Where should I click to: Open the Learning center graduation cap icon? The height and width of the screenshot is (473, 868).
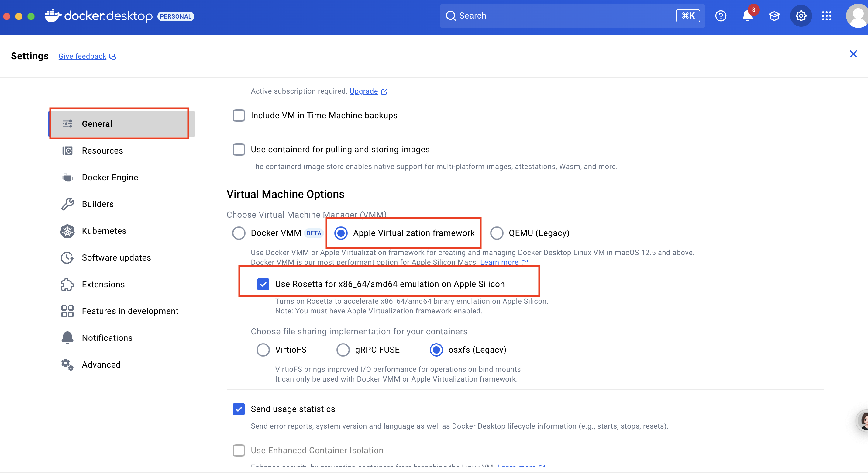774,16
